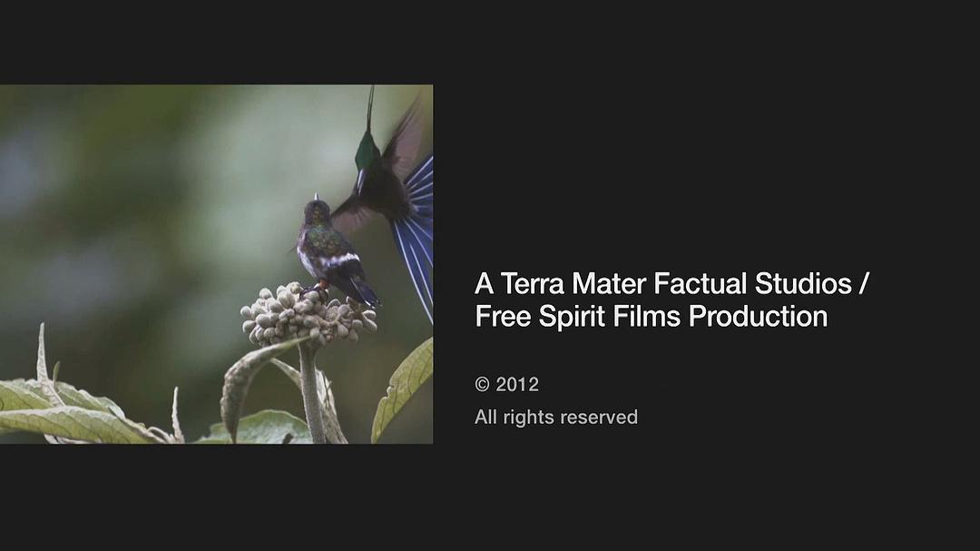
Task: Click the hovering hummingbird's green head
Action: pyautogui.click(x=367, y=150)
